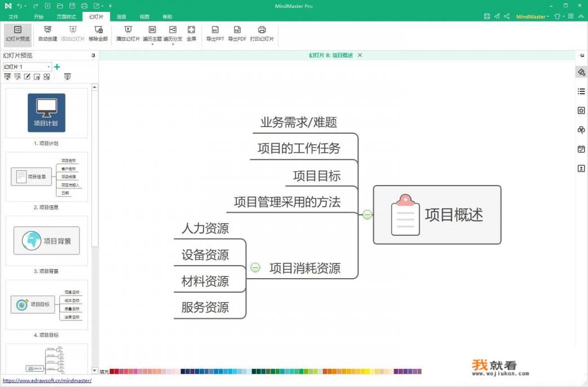Screen dimensions: 588x387
Task: Open the edrawsoft.cn/mindmaster link
Action: click(x=47, y=381)
